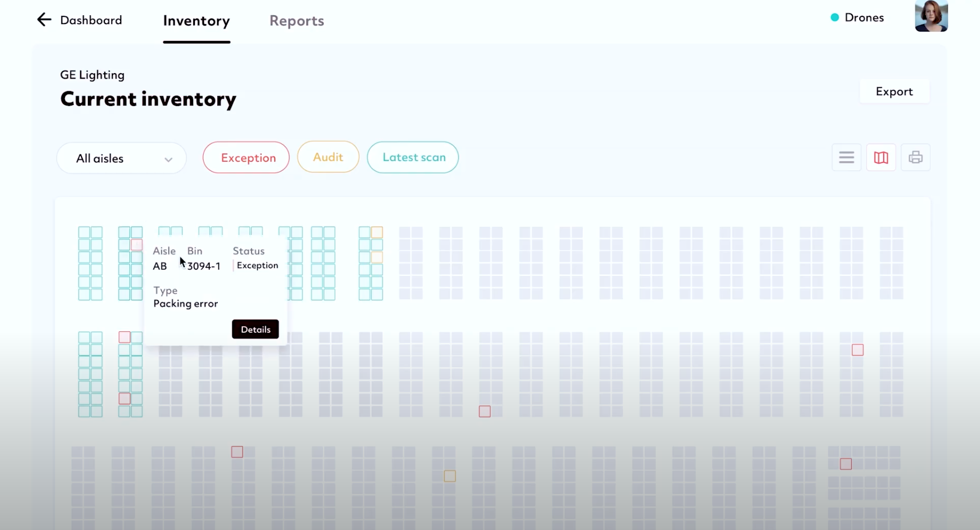Toggle the Exception filter
The width and height of the screenshot is (980, 530).
(x=246, y=157)
